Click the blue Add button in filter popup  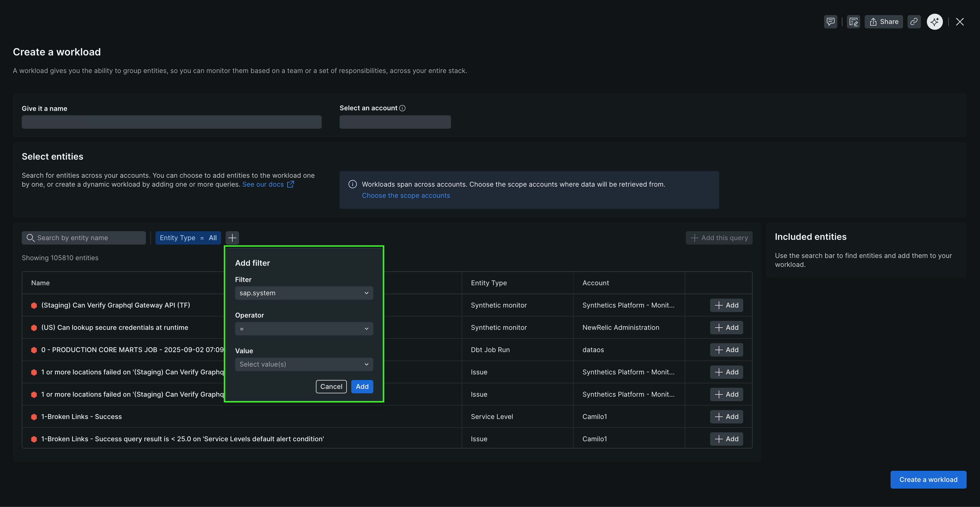(x=362, y=386)
